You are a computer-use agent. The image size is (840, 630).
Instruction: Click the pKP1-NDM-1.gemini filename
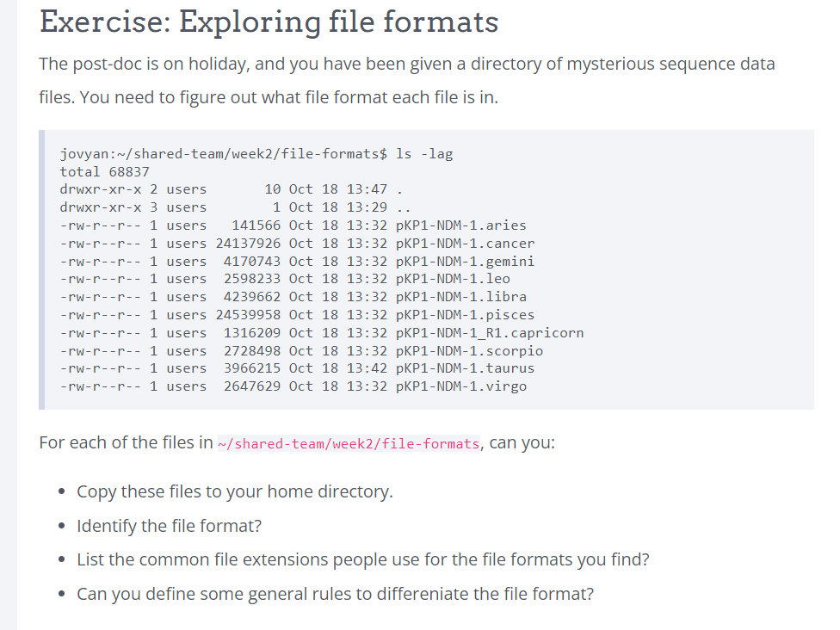coord(465,262)
